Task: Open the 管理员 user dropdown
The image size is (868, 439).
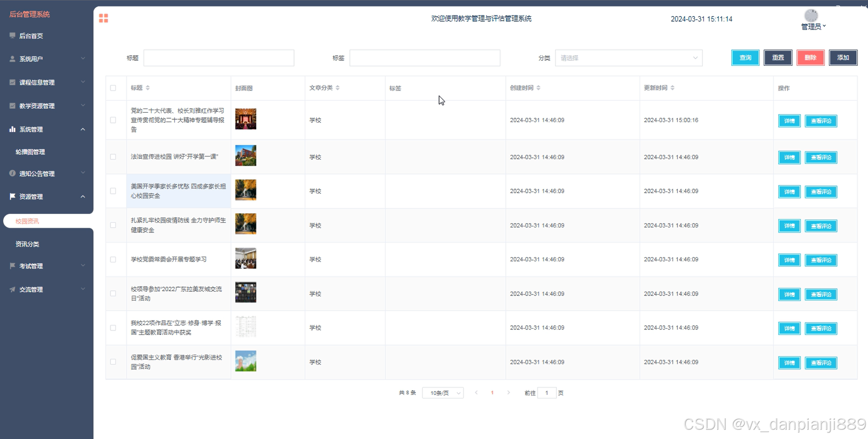Action: coord(813,27)
